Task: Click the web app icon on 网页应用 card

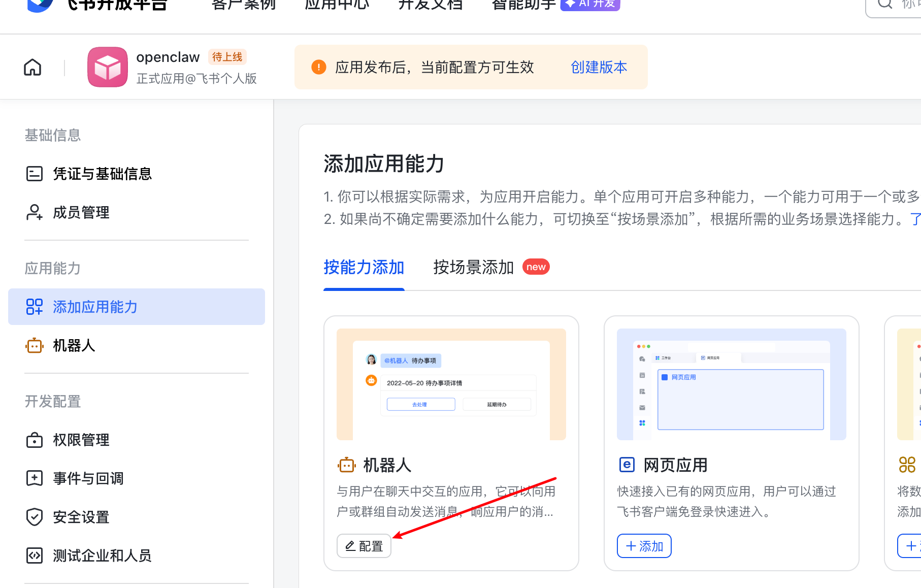Action: click(x=627, y=465)
